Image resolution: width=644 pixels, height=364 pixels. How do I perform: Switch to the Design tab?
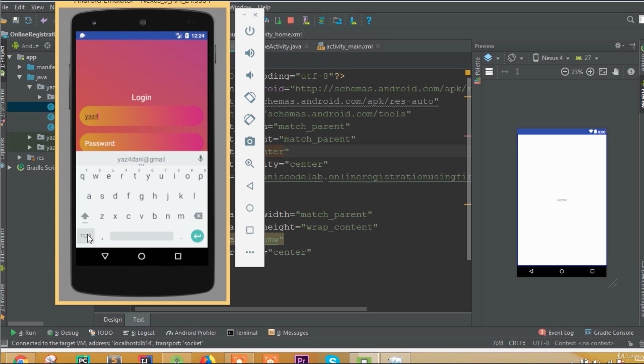click(x=112, y=320)
